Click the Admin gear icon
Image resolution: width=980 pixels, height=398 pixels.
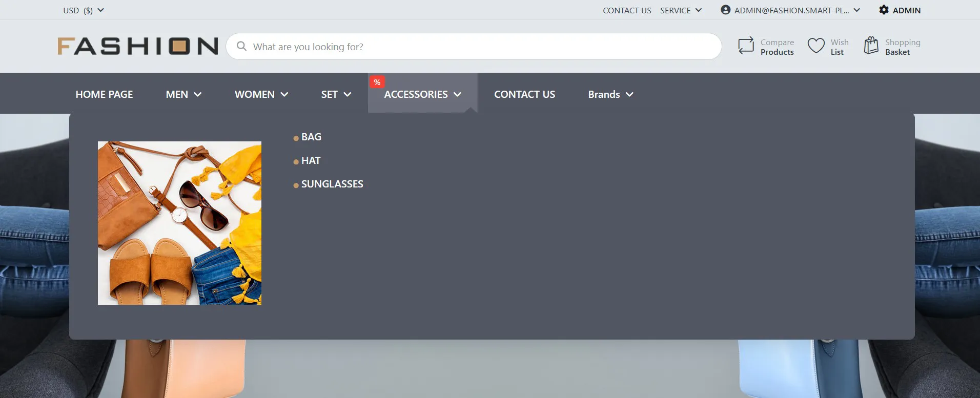pos(884,10)
